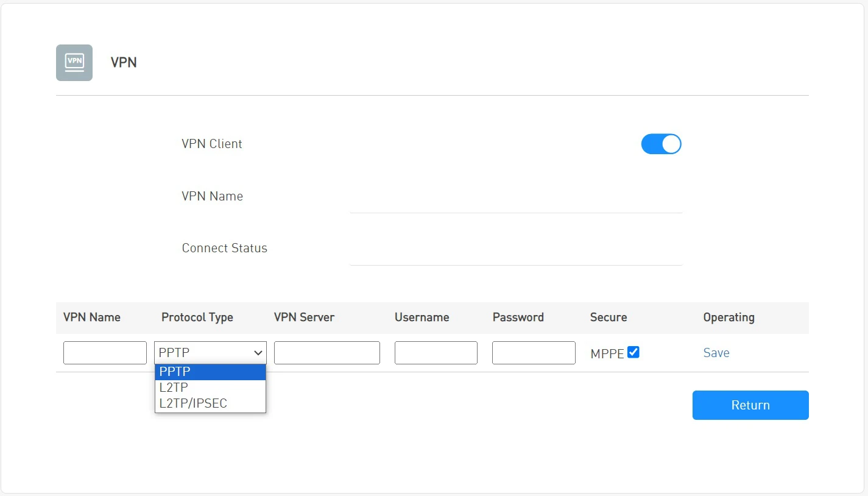Click the VPN Client label text
Screen dimensions: 868x496
coord(212,144)
